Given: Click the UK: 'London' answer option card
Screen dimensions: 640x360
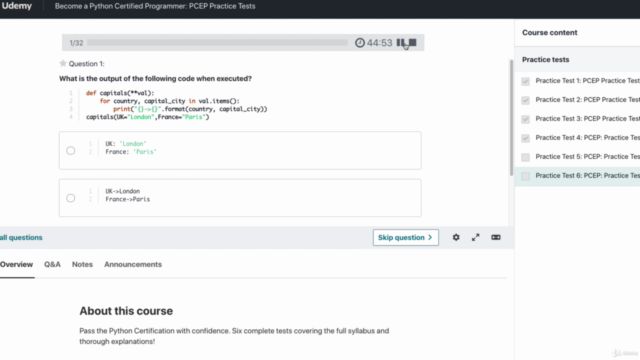Looking at the screenshot, I should coord(240,151).
